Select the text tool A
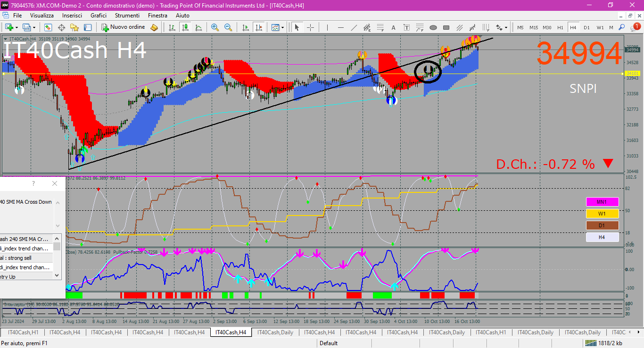Screen dimensions: 644x348 pyautogui.click(x=393, y=27)
